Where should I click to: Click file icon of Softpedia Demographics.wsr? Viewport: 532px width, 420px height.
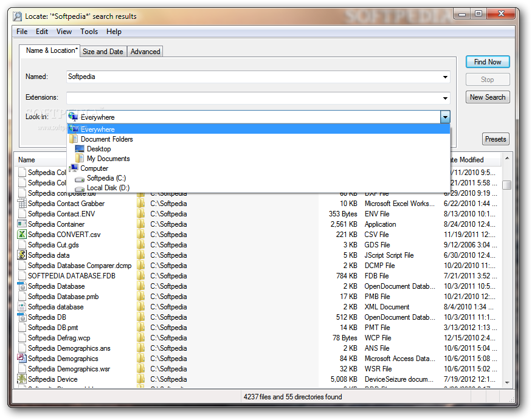click(22, 369)
